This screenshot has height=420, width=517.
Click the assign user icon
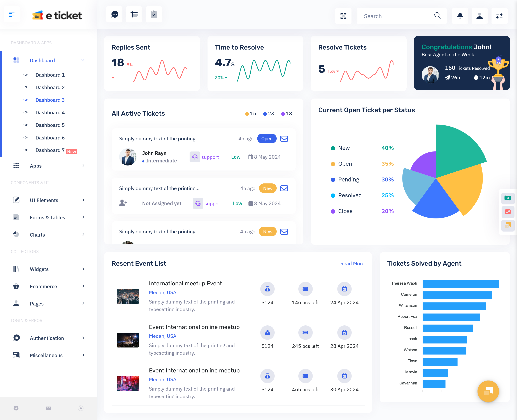point(123,203)
